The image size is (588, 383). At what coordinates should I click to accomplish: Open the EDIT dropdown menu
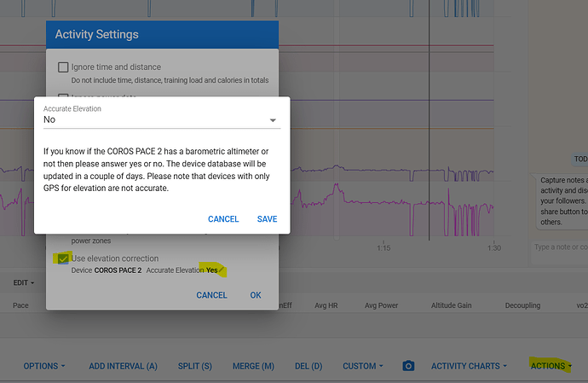(x=24, y=282)
